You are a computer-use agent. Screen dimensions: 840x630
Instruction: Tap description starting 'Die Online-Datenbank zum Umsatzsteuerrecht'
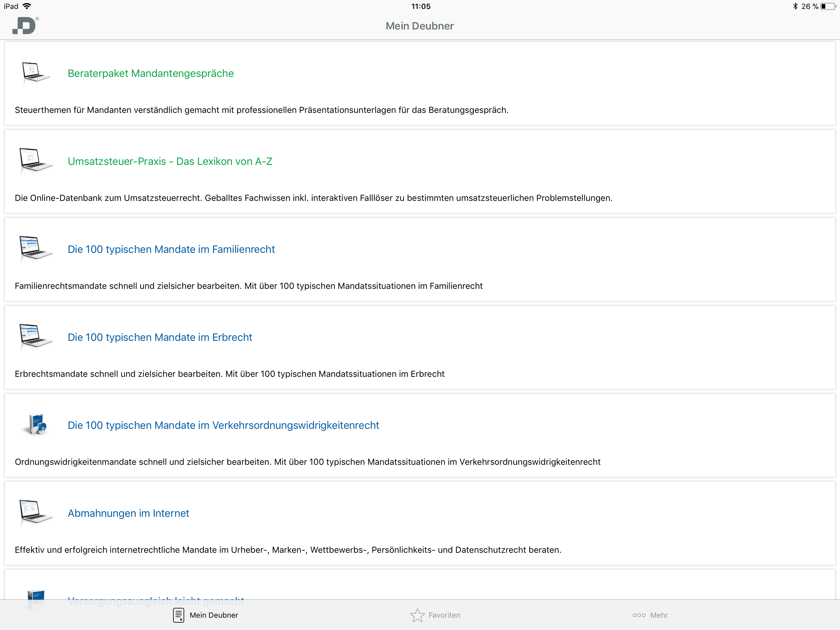point(314,198)
